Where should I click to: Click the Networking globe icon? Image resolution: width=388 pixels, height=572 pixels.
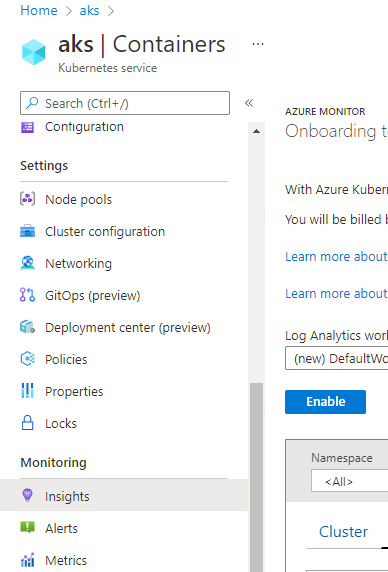(x=27, y=263)
